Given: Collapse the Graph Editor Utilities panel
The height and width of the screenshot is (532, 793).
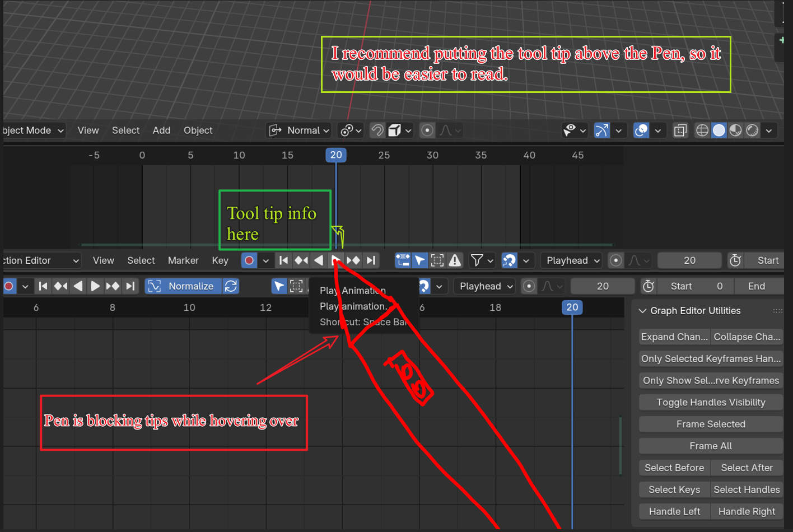Looking at the screenshot, I should [x=642, y=311].
